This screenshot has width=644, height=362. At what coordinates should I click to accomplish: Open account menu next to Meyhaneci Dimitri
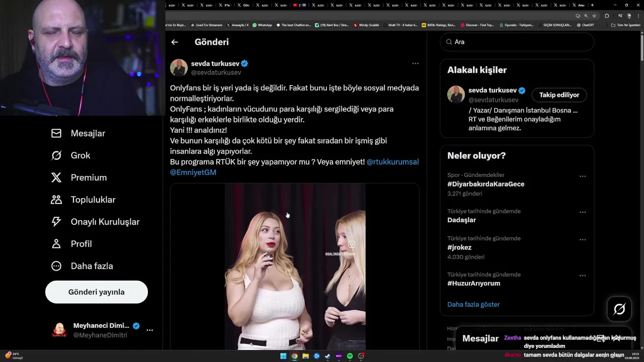pyautogui.click(x=149, y=330)
